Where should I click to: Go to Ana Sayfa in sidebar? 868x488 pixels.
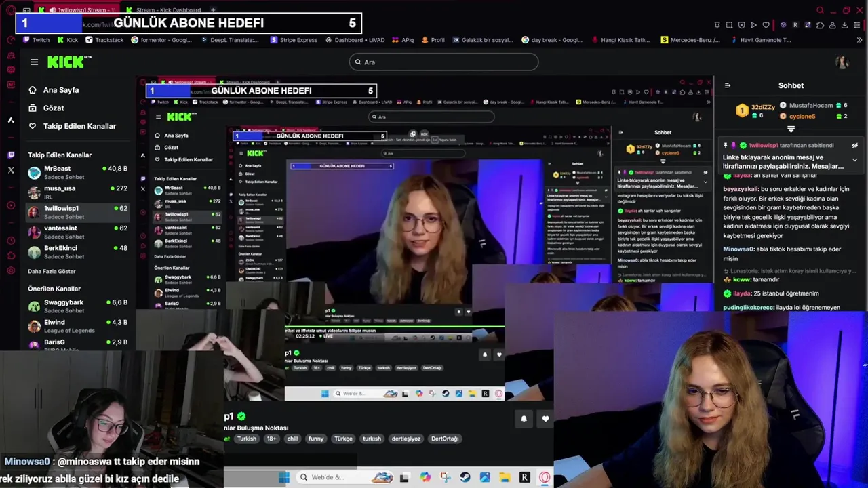61,90
